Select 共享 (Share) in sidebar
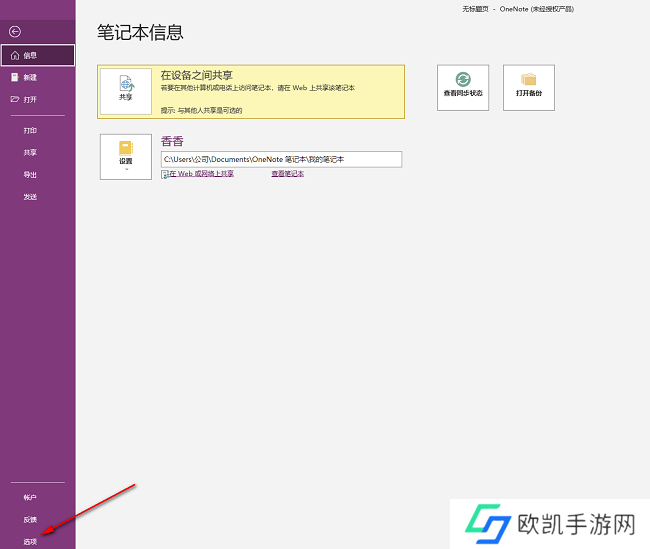Viewport: 650px width, 549px height. pos(30,153)
